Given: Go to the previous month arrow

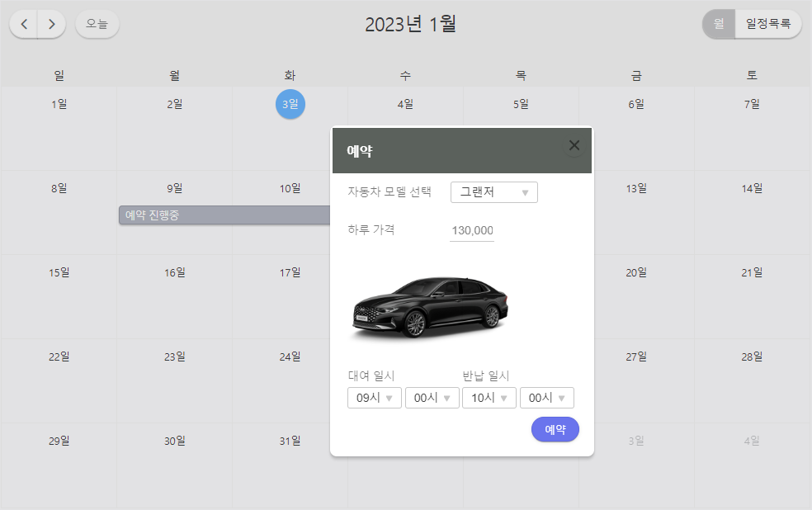Looking at the screenshot, I should (x=24, y=24).
